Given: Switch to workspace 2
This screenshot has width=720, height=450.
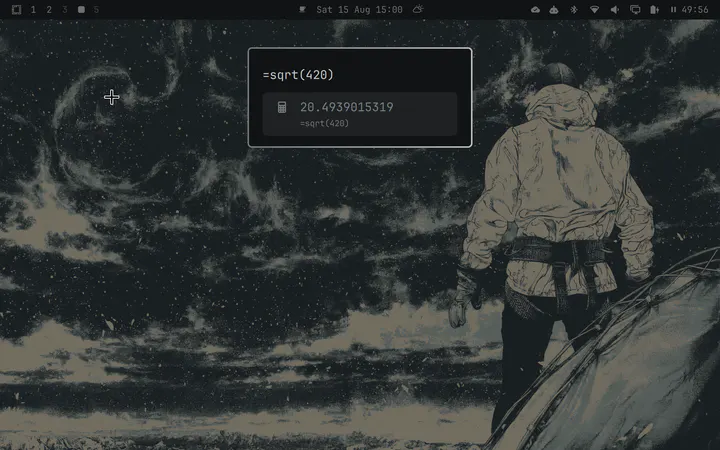Looking at the screenshot, I should [49, 10].
